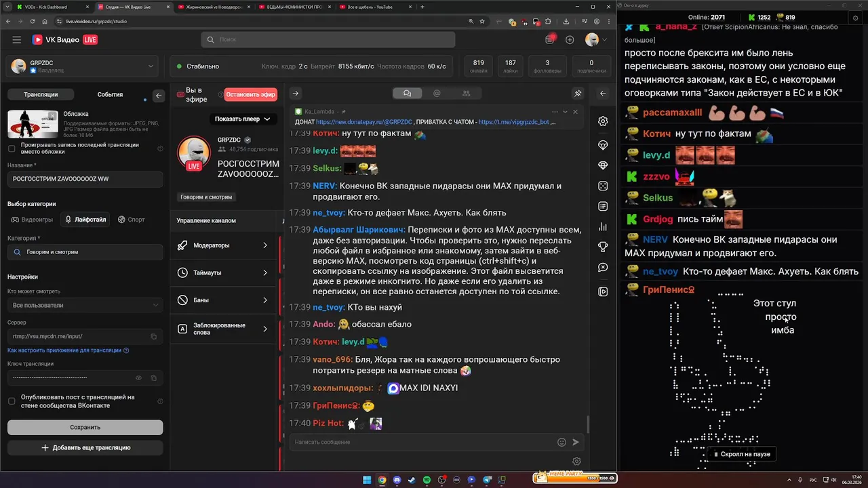This screenshot has width=868, height=488.
Task: Expand the Таймауты section
Action: pyautogui.click(x=222, y=272)
